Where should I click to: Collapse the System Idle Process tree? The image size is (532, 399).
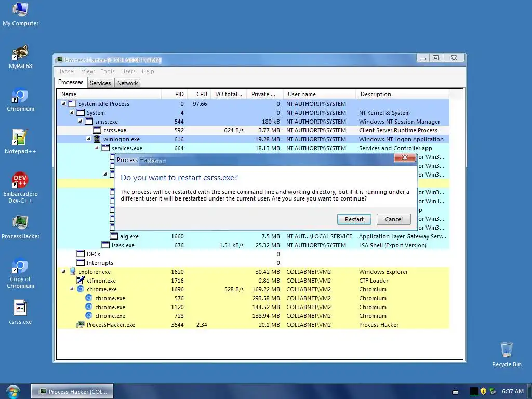click(x=63, y=103)
